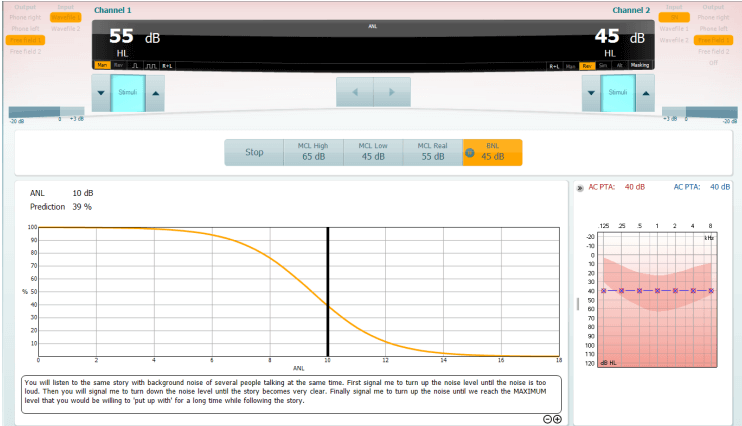The width and height of the screenshot is (742, 426).
Task: Click Channel 1 VU level meter bar
Action: 46,112
